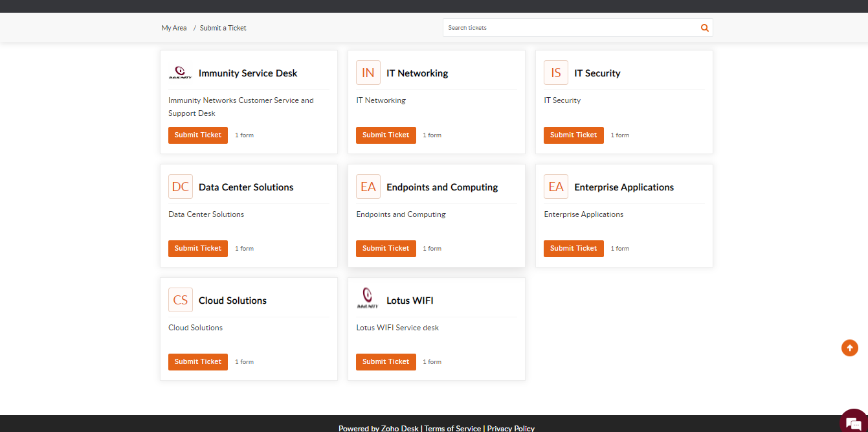This screenshot has height=432, width=868.
Task: Click the 'Immunity Networks Customer Service' description
Action: 241,107
